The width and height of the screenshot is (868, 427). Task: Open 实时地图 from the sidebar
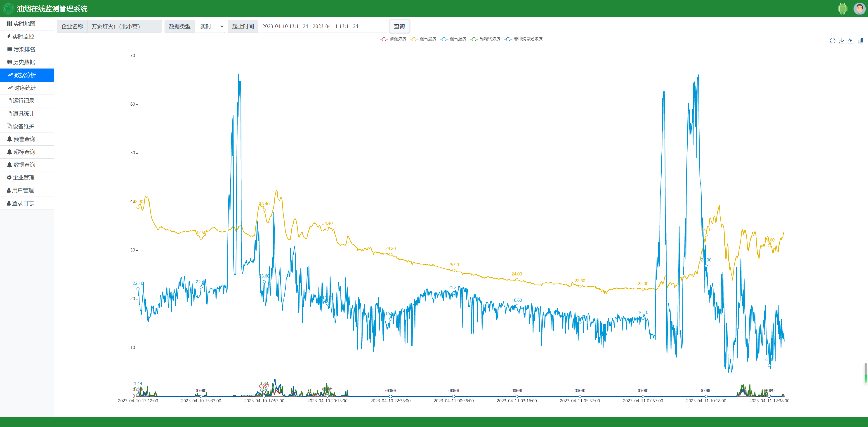click(x=24, y=24)
